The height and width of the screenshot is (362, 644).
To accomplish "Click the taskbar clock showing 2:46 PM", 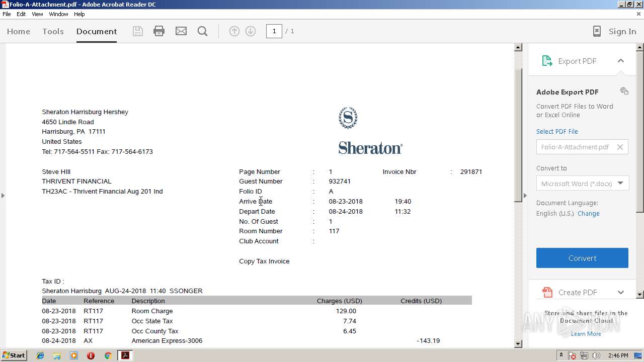I will coord(618,355).
